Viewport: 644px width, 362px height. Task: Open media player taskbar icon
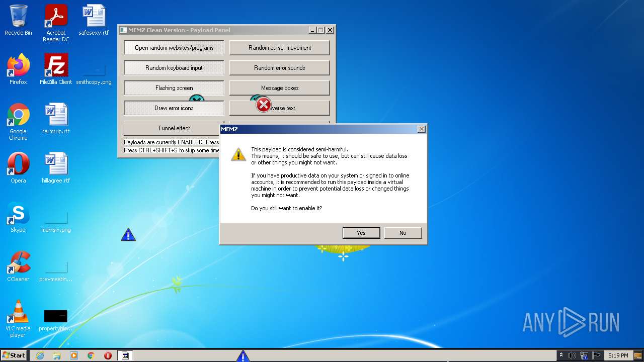click(x=74, y=355)
